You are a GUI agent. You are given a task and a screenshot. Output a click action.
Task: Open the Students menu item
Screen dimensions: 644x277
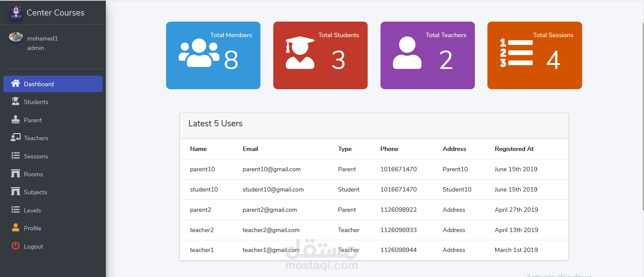point(53,102)
